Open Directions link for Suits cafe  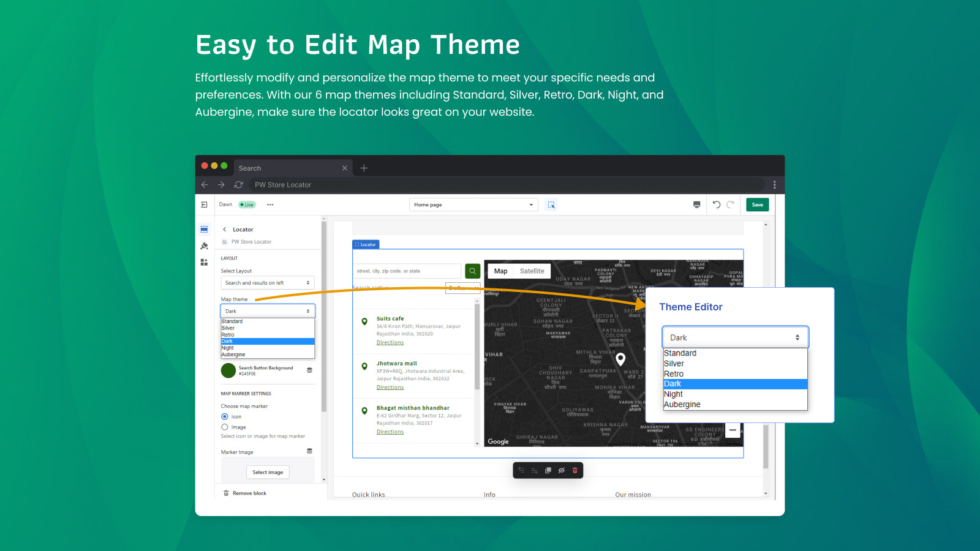(x=390, y=343)
